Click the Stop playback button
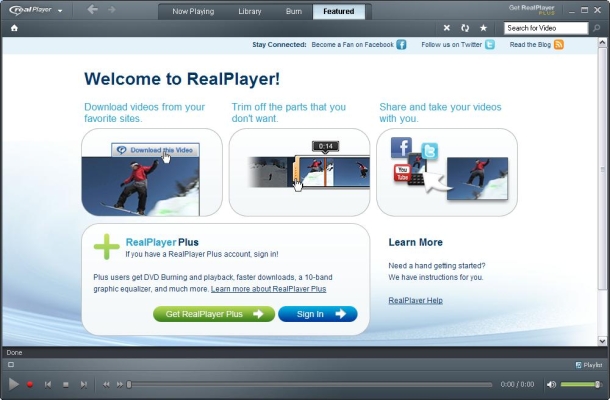The height and width of the screenshot is (400, 610). (x=66, y=384)
